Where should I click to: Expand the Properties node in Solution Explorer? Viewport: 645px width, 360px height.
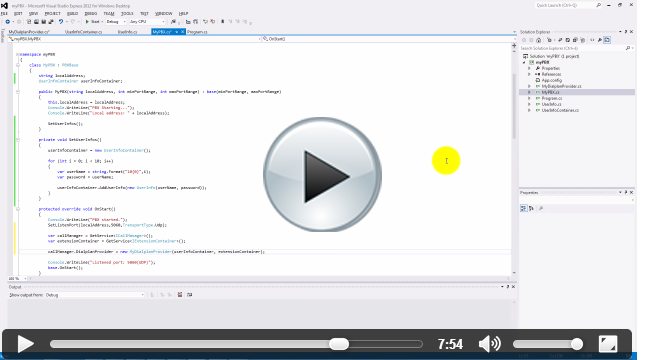click(x=529, y=68)
